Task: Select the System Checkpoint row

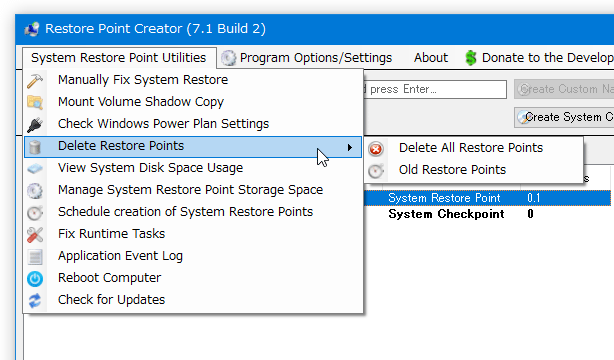Action: 487,214
